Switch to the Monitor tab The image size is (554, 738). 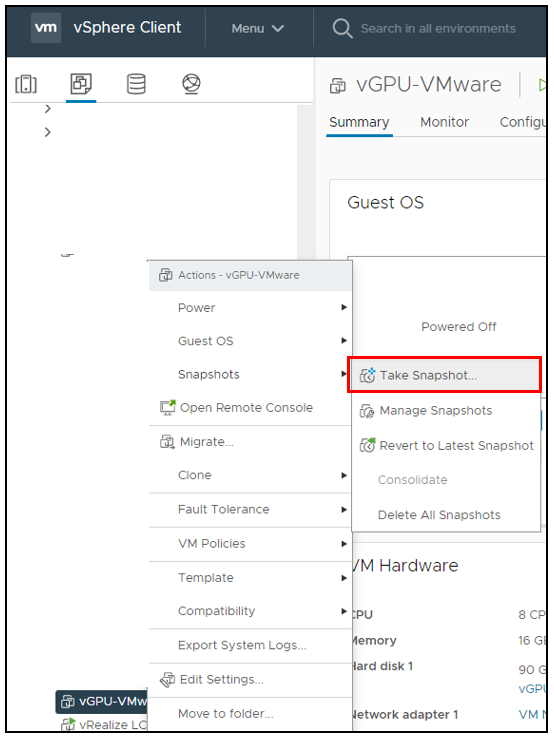(444, 122)
